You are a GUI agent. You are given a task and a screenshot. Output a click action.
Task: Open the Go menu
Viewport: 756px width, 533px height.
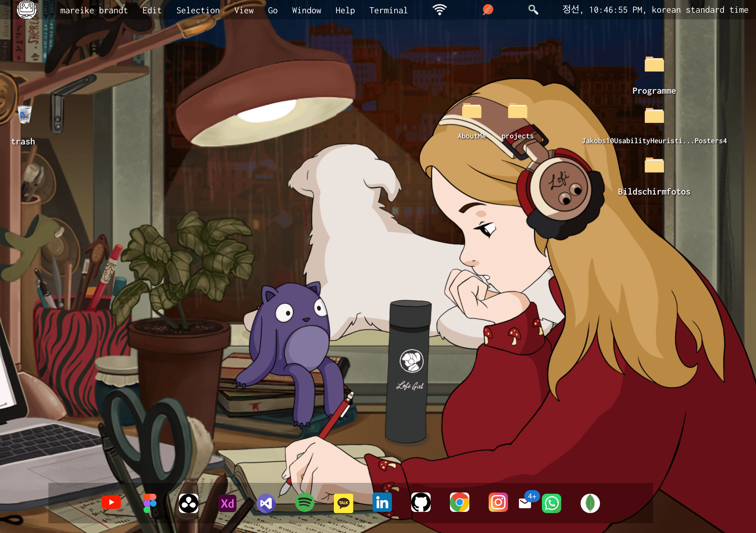[x=273, y=11]
